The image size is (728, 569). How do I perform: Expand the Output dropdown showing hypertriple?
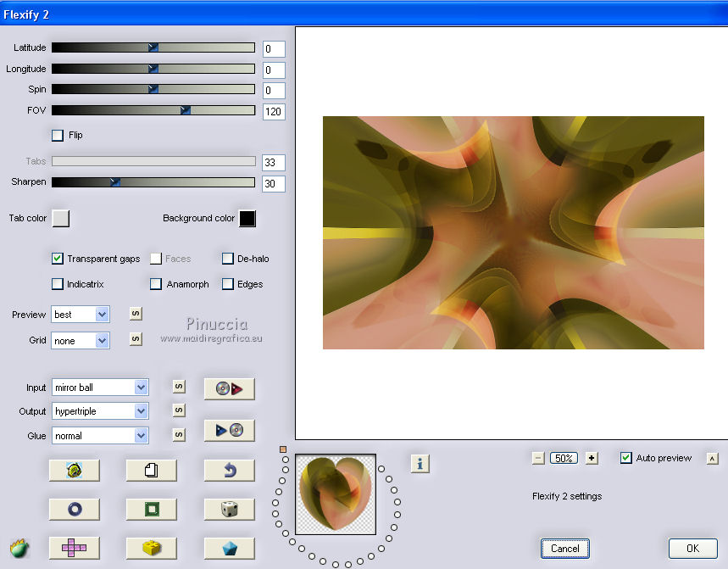click(x=100, y=411)
